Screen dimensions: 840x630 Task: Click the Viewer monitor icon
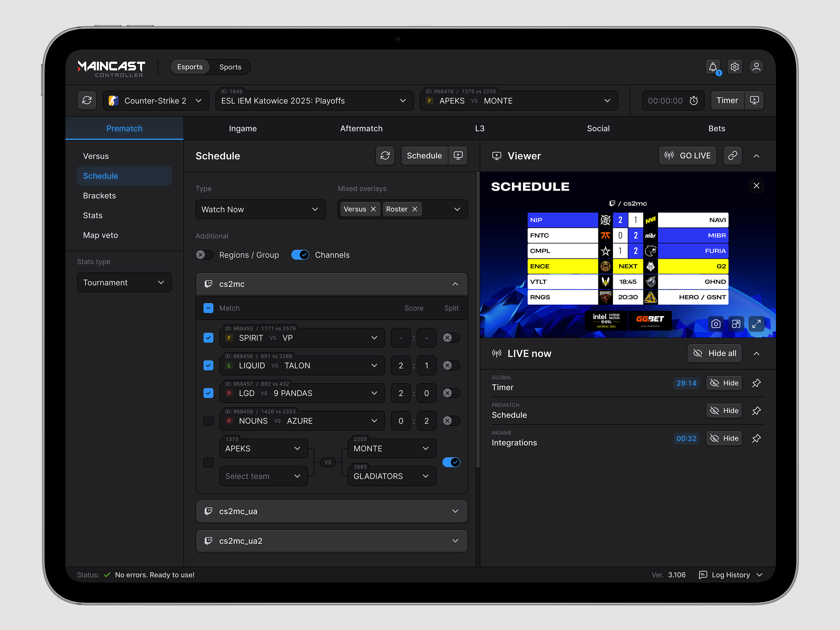496,156
